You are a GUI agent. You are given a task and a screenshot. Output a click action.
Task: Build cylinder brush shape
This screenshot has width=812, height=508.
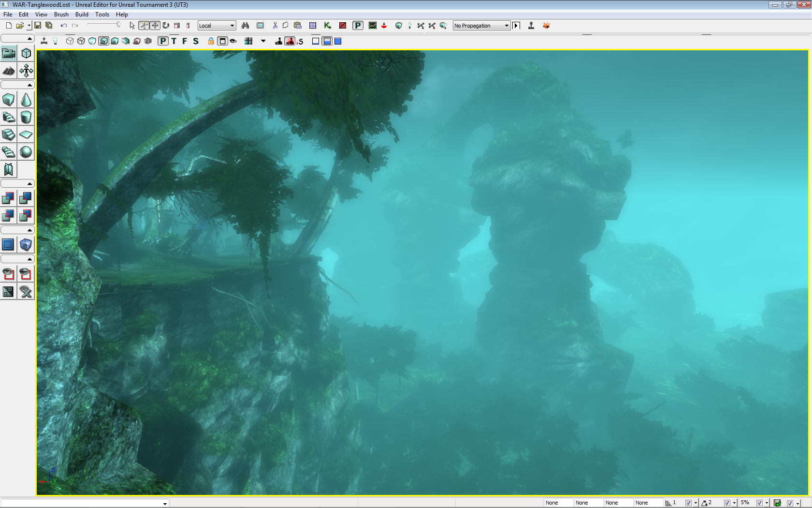pyautogui.click(x=26, y=117)
